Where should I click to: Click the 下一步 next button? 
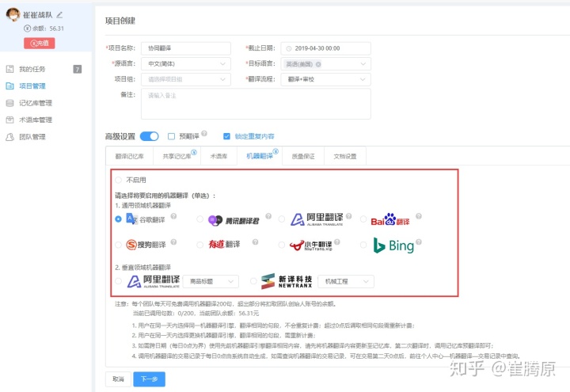149,379
